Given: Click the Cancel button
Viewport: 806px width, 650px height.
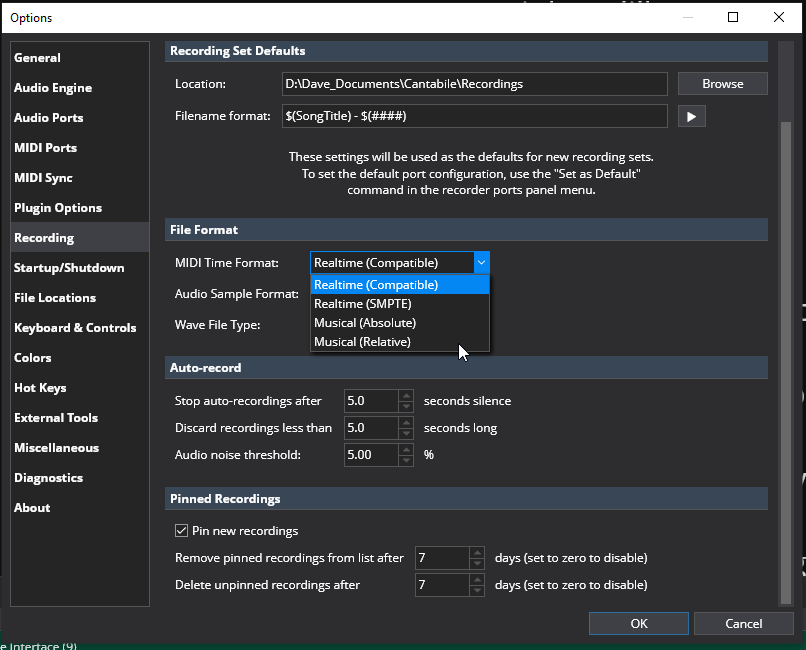Looking at the screenshot, I should pos(743,623).
